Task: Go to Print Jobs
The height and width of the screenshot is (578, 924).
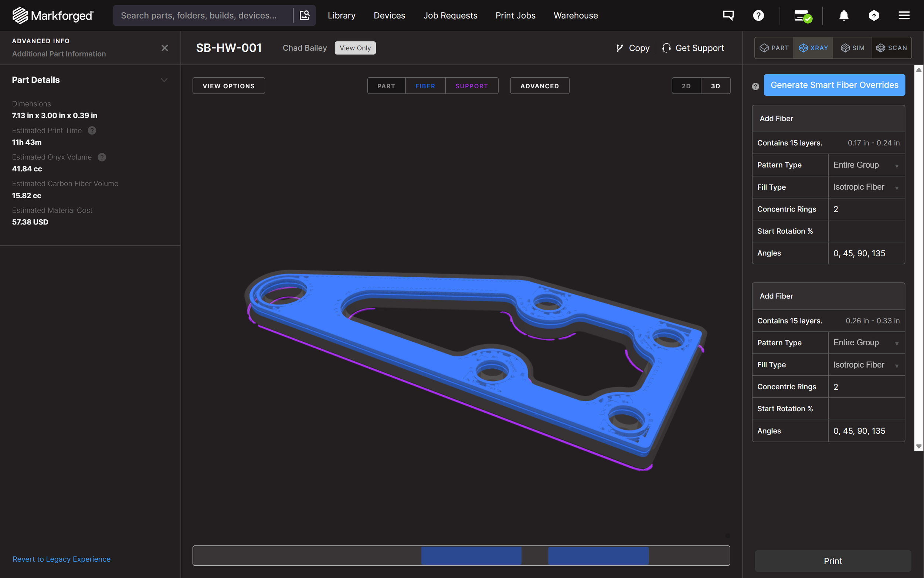Action: pos(515,15)
